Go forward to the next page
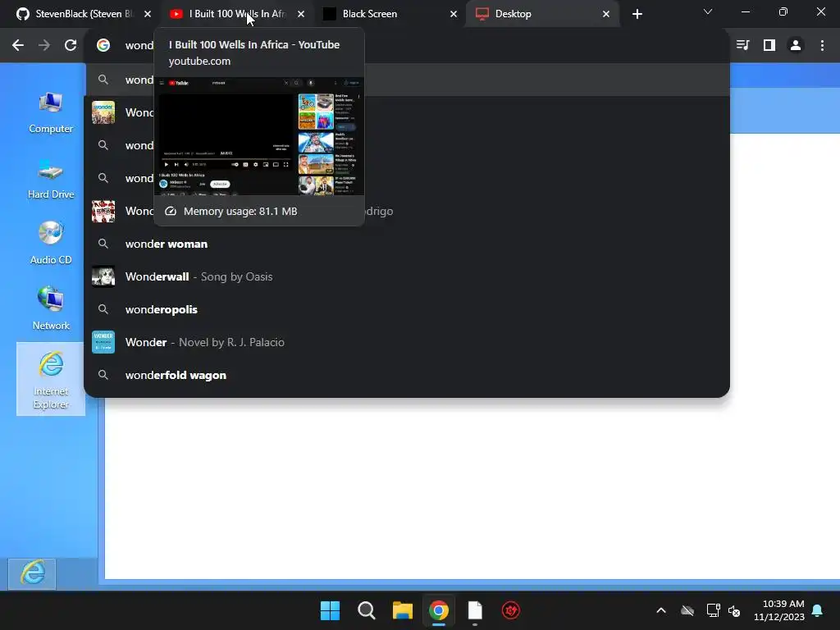840x630 pixels. 44,45
